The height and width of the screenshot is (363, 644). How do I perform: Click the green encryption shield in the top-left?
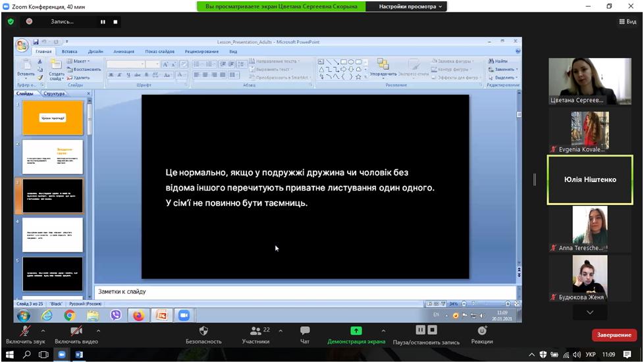coord(11,22)
